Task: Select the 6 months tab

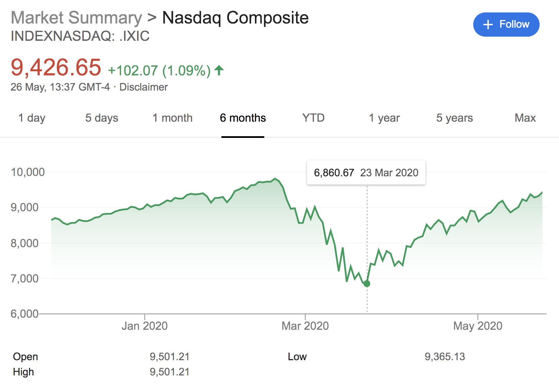Action: (243, 118)
